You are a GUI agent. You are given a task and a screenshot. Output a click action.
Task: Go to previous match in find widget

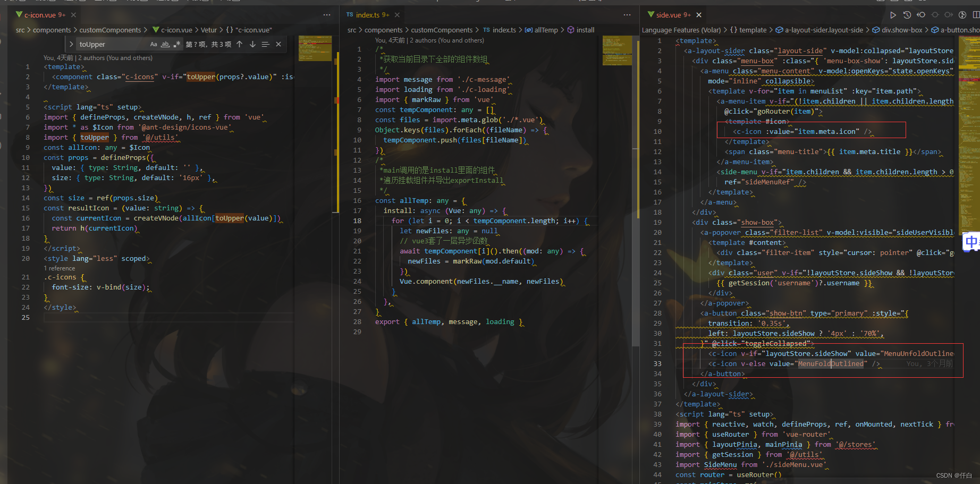coord(240,44)
